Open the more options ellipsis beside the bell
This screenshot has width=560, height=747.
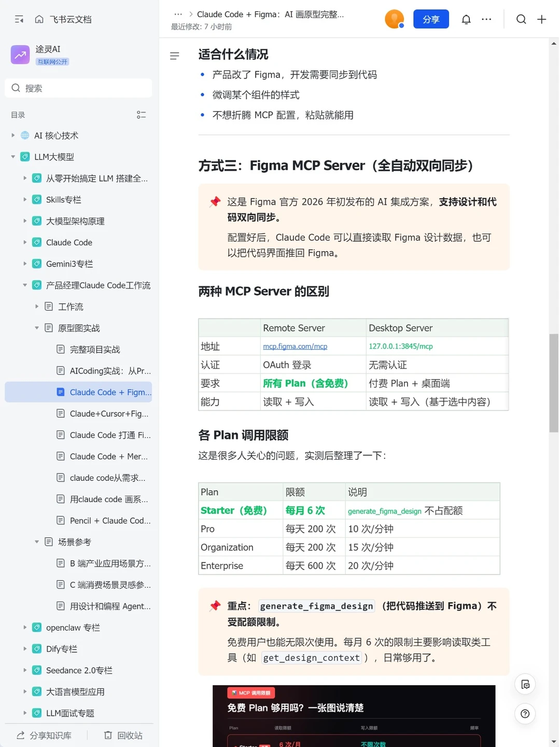click(x=486, y=19)
